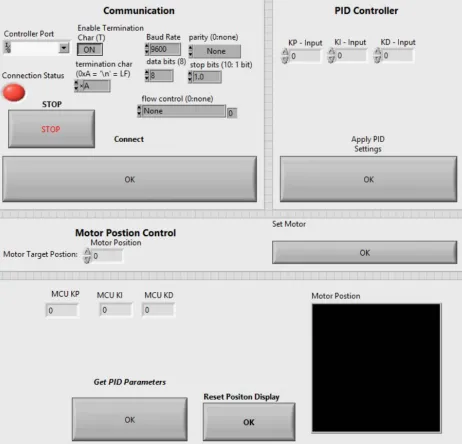
Task: Click the Reset Positon Display OK button
Action: pos(249,422)
